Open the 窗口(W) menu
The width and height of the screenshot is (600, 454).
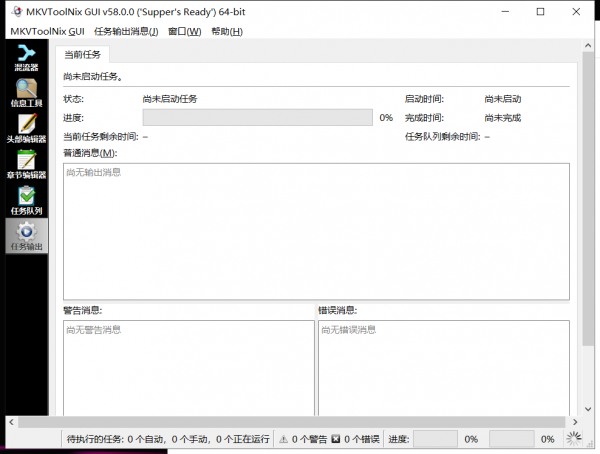pyautogui.click(x=184, y=31)
